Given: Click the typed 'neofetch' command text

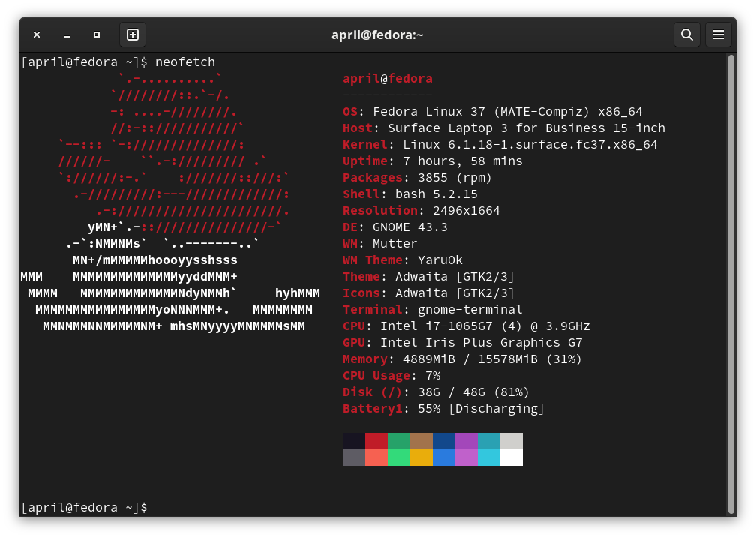Looking at the screenshot, I should pos(185,62).
